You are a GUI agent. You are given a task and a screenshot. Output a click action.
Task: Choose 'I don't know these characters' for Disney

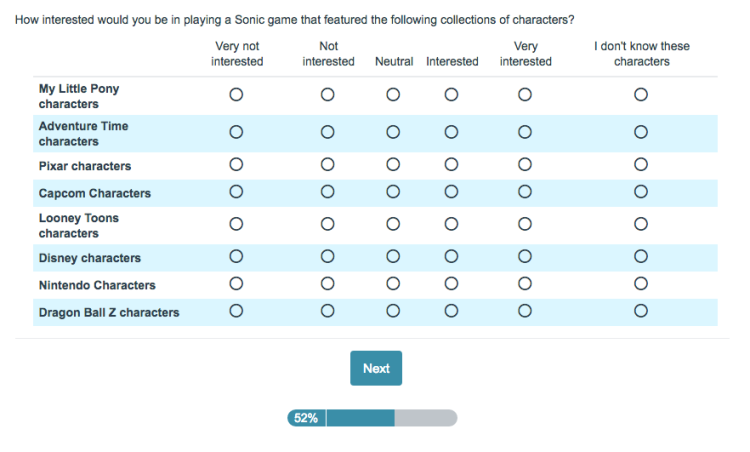[641, 257]
